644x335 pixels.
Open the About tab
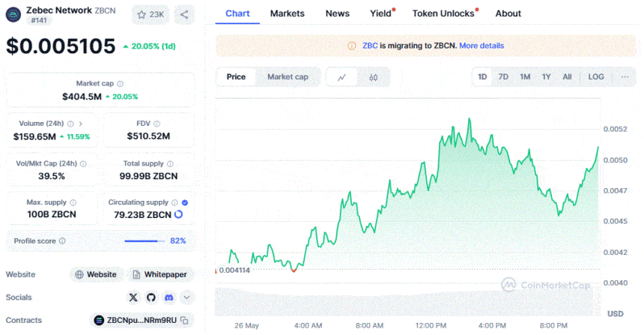tap(508, 13)
